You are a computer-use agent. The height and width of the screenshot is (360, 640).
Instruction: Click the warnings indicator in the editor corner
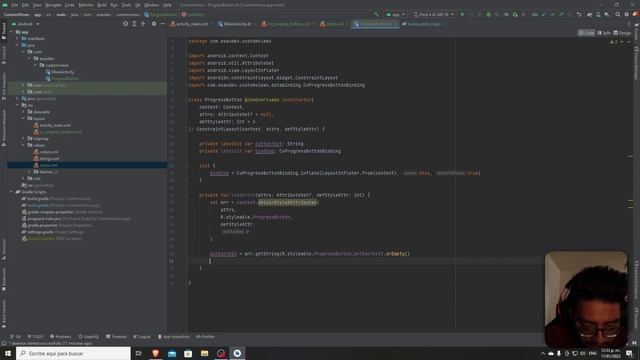coord(613,42)
